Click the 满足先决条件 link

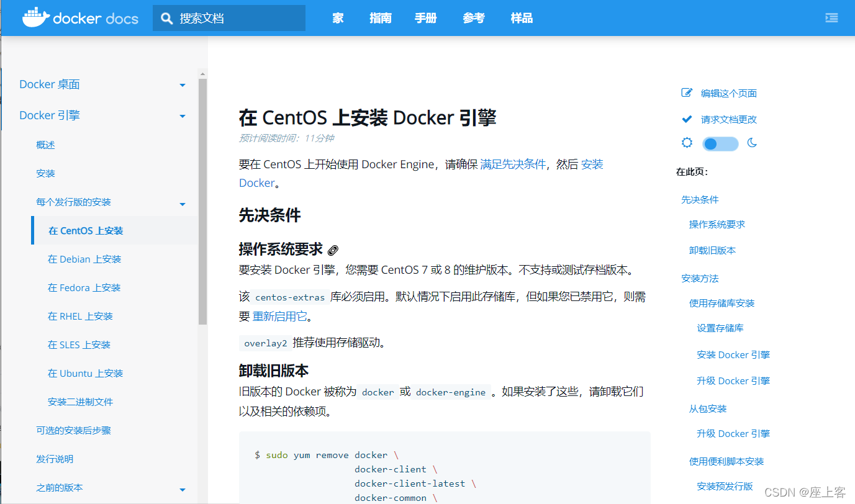513,164
